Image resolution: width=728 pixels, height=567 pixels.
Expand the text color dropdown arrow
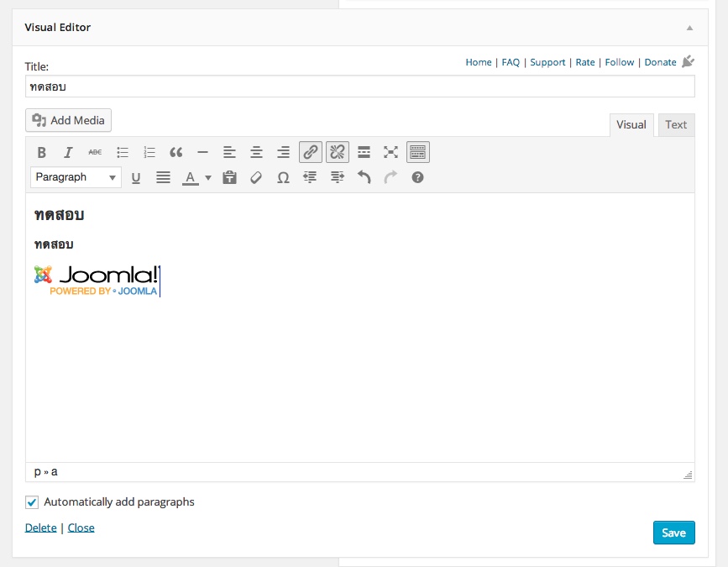[207, 178]
